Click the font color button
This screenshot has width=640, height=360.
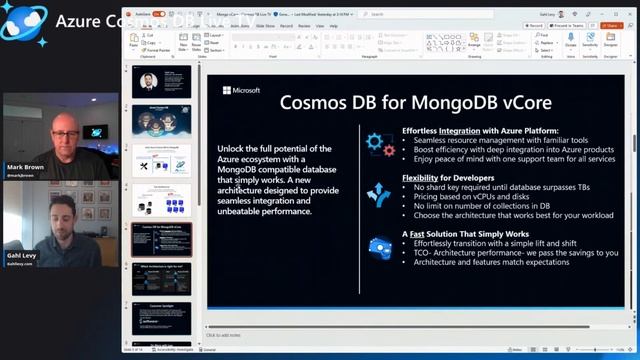[x=311, y=47]
